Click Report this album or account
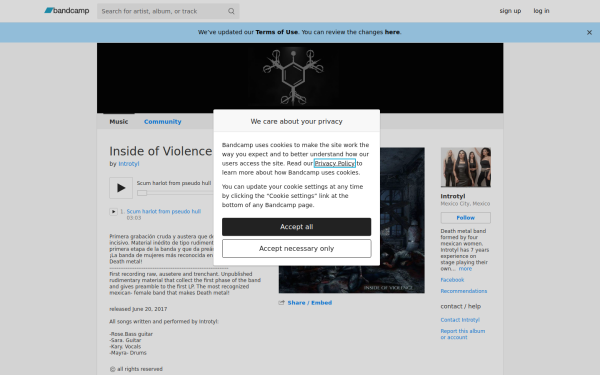The image size is (600, 375). tap(463, 334)
